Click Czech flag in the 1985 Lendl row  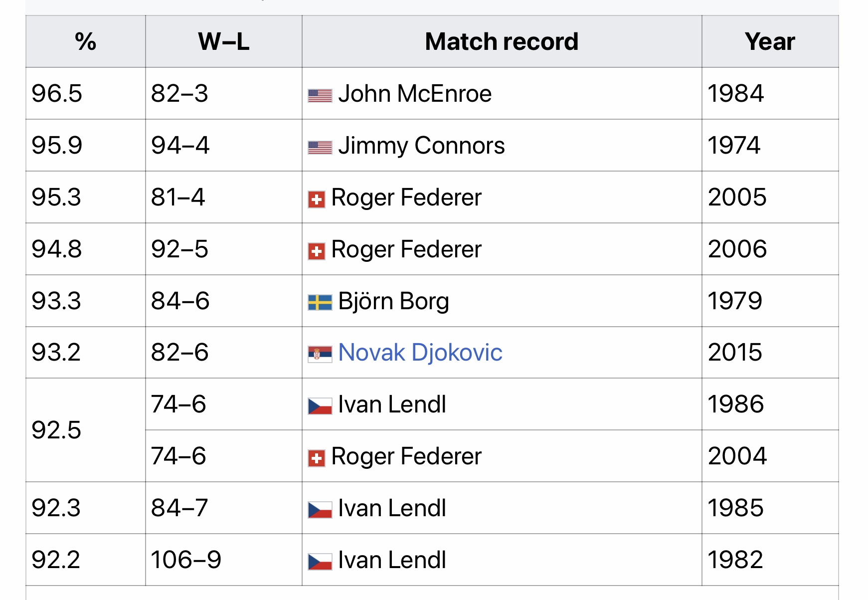(x=320, y=510)
